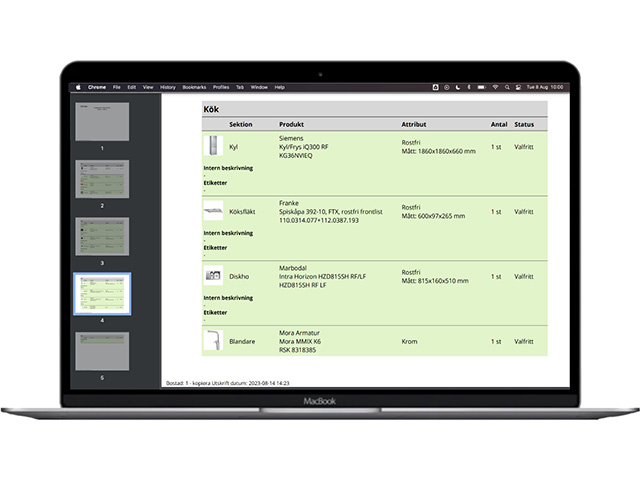Click the Kök section heading

211,109
